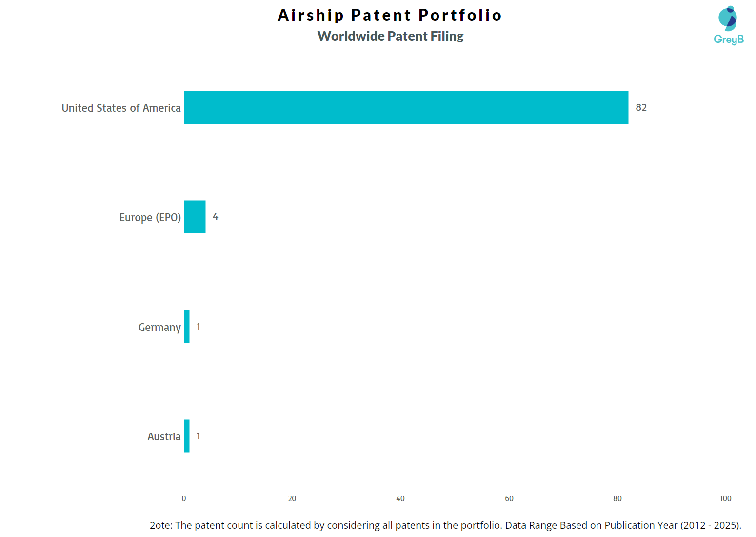Click the value 4 data label
The width and height of the screenshot is (756, 537).
pyautogui.click(x=215, y=217)
